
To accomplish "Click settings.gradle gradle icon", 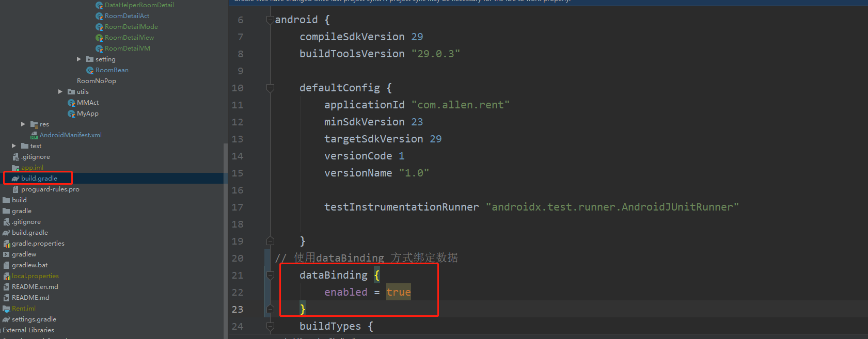I will pyautogui.click(x=6, y=319).
